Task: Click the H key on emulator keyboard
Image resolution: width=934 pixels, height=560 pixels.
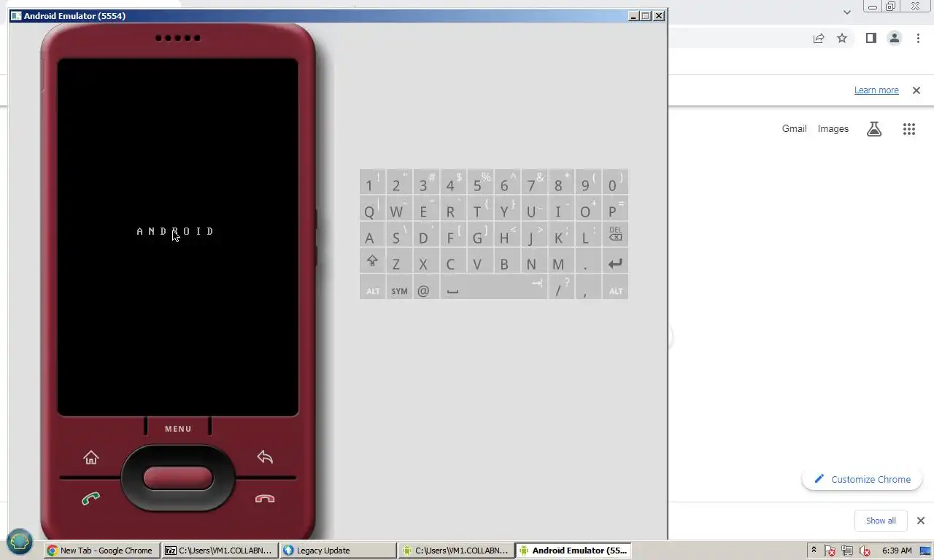Action: click(x=507, y=236)
